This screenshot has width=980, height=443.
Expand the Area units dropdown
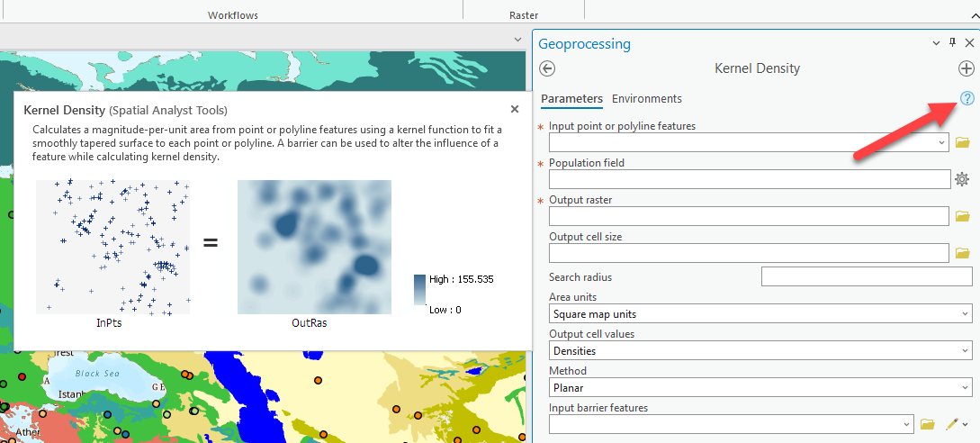tap(966, 314)
